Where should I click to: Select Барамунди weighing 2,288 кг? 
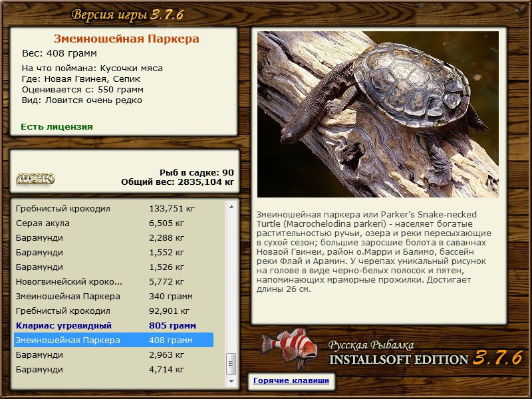[x=114, y=238]
